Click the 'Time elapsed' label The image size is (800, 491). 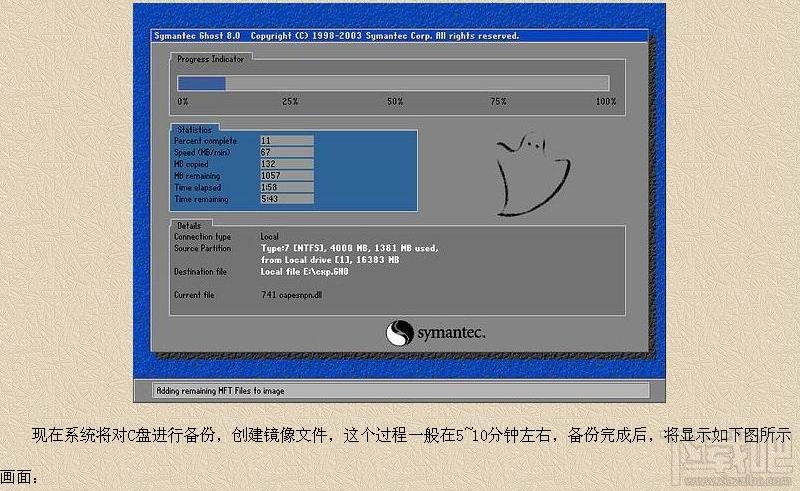(x=197, y=188)
